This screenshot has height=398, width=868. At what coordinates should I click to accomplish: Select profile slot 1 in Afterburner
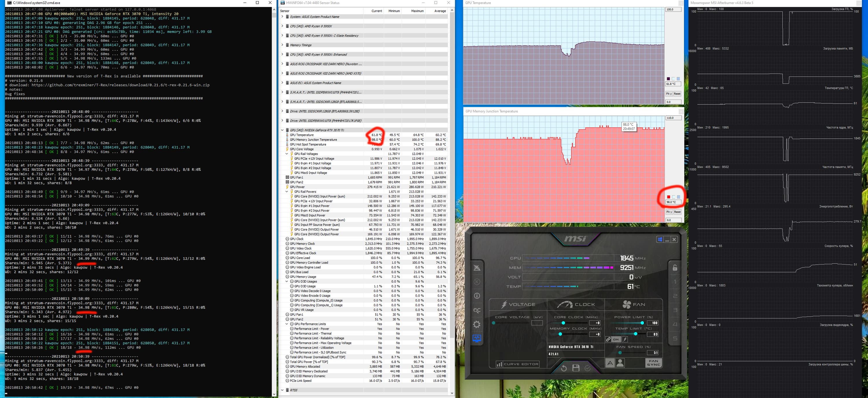[675, 282]
